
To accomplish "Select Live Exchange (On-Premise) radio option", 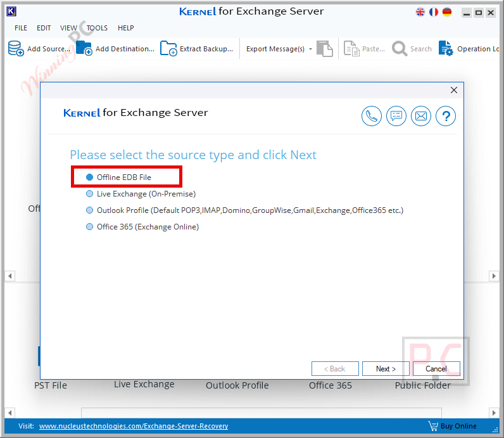I will click(141, 194).
